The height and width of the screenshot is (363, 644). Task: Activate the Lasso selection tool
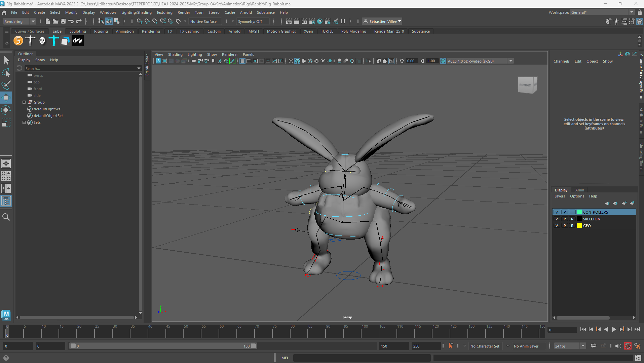coord(6,73)
